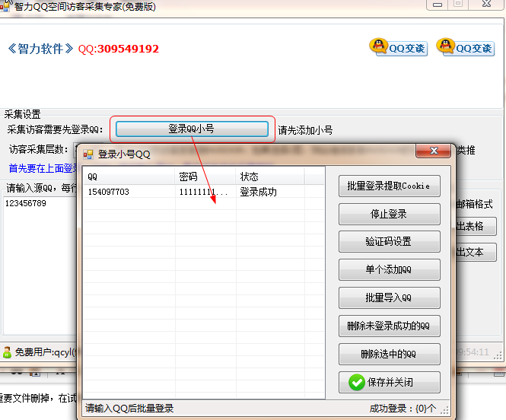This screenshot has width=506, height=420.
Task: Click the blue 首先要在上面登录 hint text
Action: (43, 168)
